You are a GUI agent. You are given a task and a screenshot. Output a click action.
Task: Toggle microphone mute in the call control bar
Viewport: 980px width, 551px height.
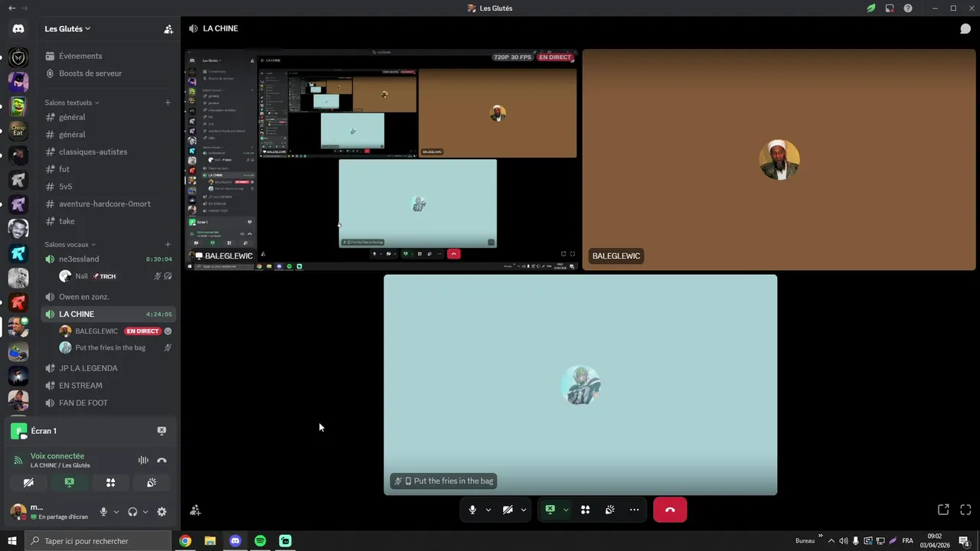[472, 510]
